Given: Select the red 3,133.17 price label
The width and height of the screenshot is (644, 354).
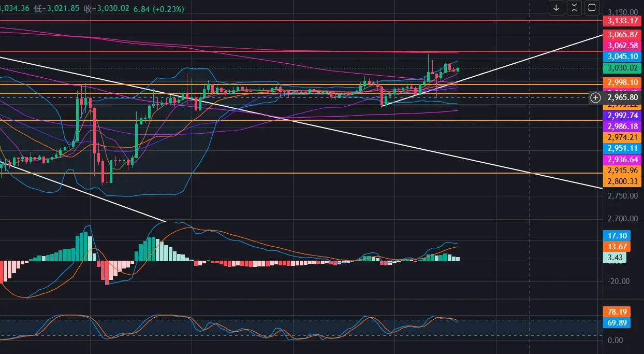Looking at the screenshot, I should coord(622,21).
